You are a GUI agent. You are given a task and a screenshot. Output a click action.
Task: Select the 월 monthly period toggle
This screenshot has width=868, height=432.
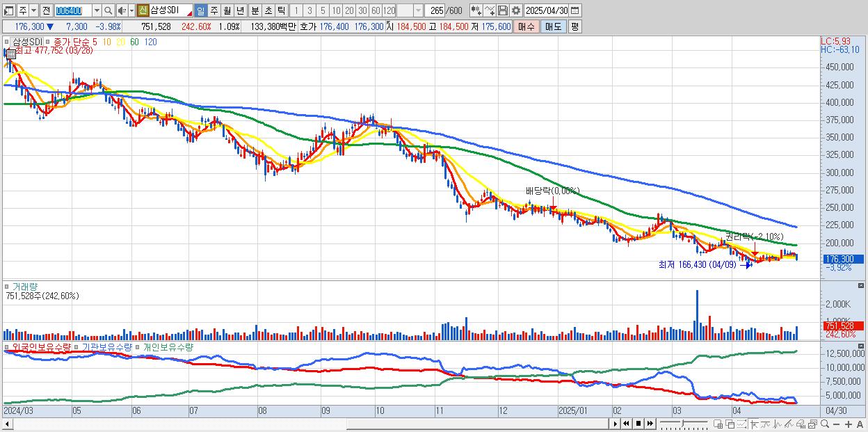coord(227,10)
